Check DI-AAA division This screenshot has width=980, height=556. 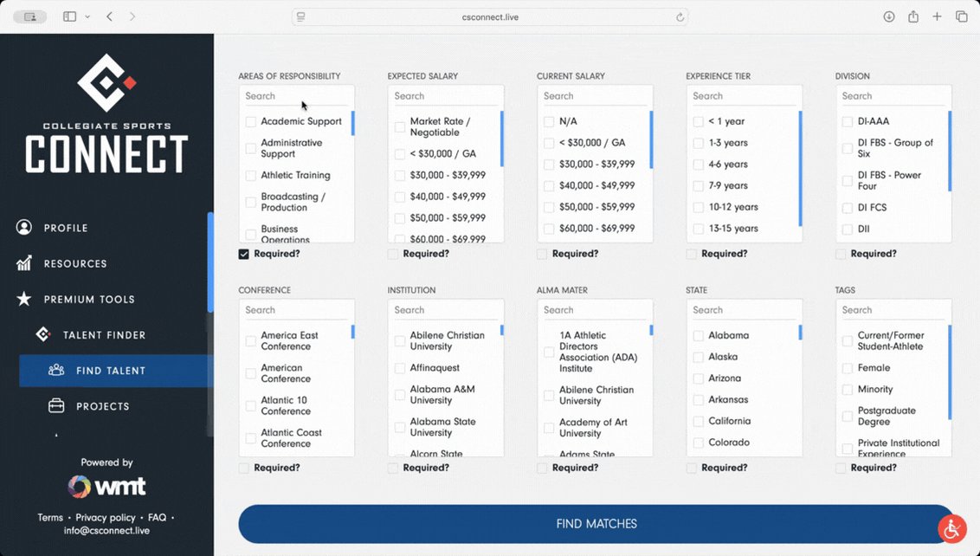click(x=848, y=121)
